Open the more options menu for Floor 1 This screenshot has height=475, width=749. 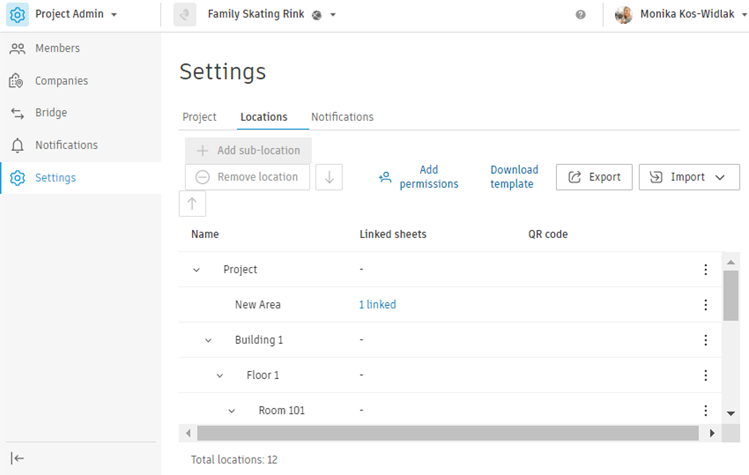tap(705, 375)
